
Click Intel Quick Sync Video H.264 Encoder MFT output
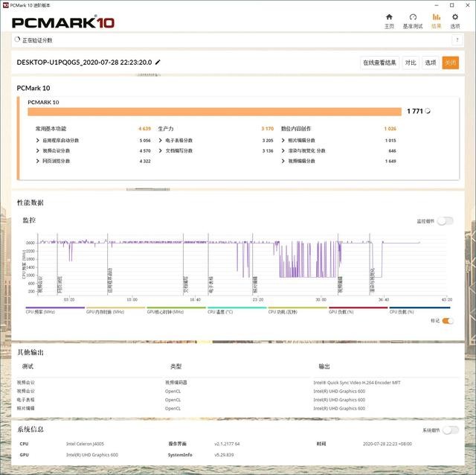tap(357, 383)
